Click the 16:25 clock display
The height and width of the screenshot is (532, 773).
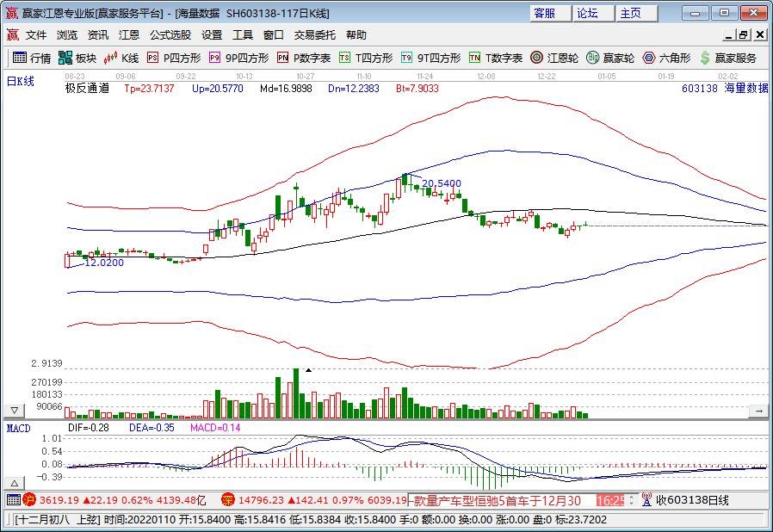pyautogui.click(x=610, y=501)
